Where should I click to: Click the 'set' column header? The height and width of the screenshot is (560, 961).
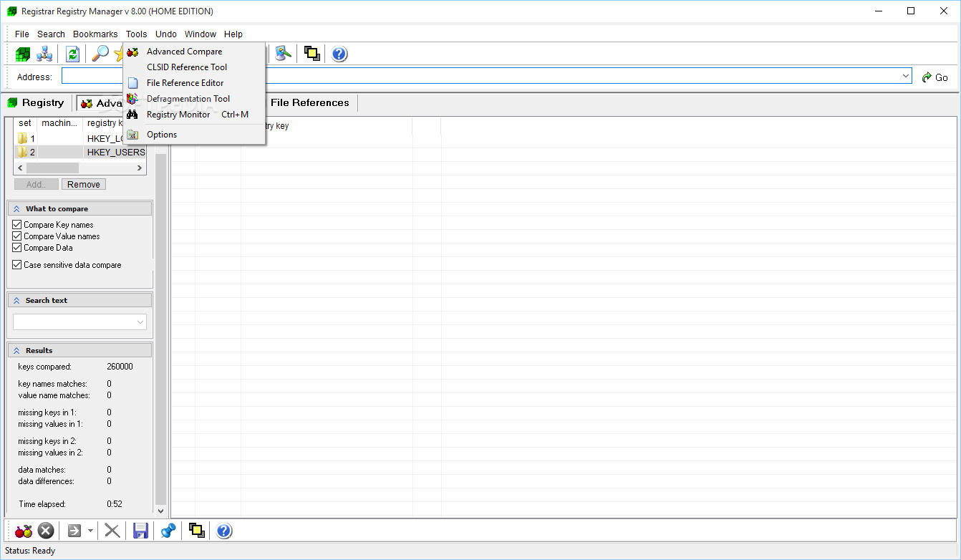pyautogui.click(x=25, y=123)
